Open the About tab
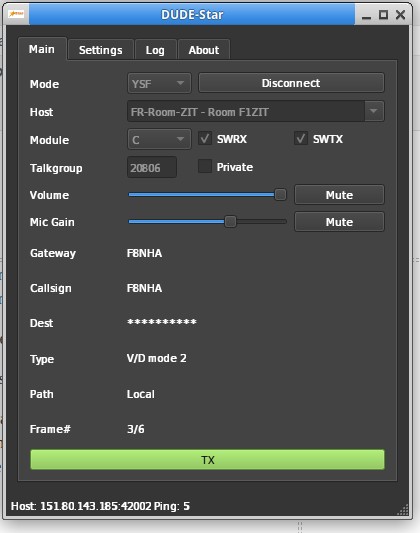The image size is (420, 533). (x=204, y=50)
